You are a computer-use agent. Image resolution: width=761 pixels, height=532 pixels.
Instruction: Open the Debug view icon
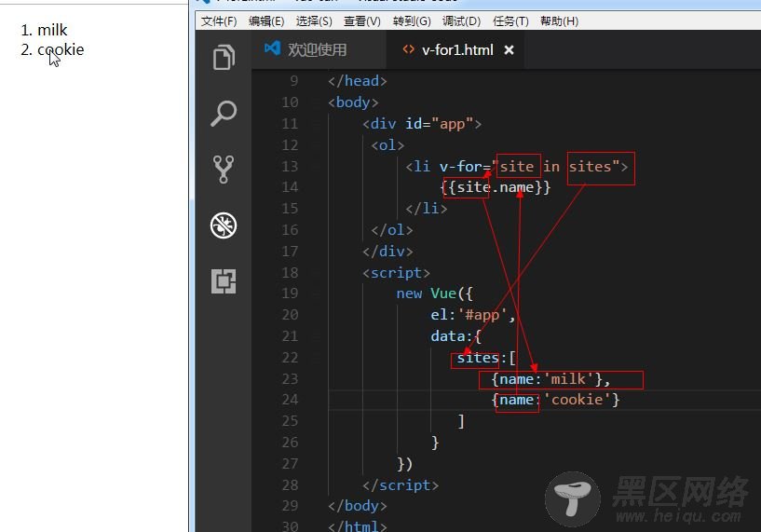224,225
